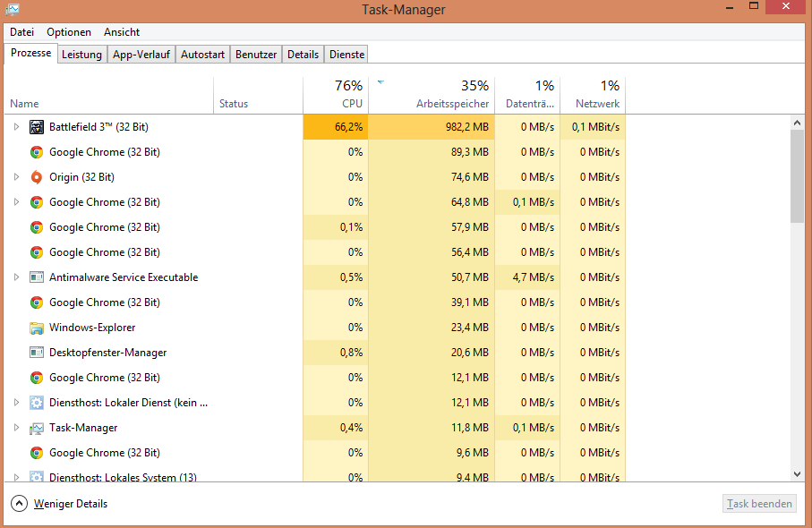Switch to the Leistung tab

click(81, 55)
